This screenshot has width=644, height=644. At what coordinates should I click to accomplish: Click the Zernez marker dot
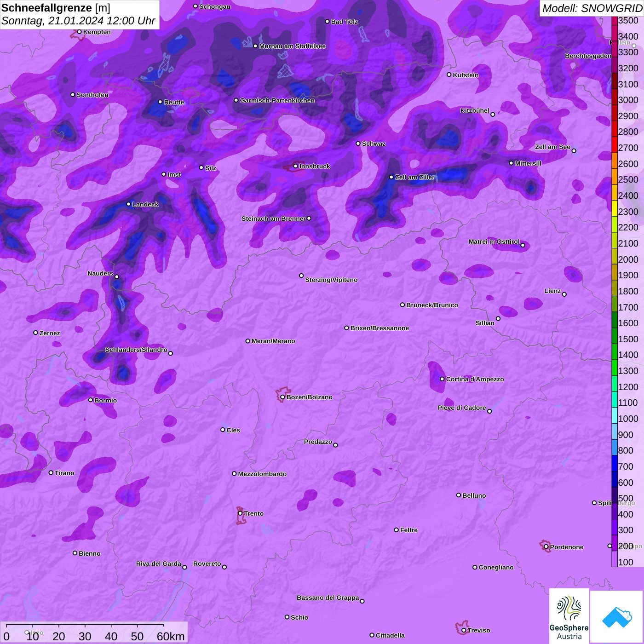[x=35, y=333]
